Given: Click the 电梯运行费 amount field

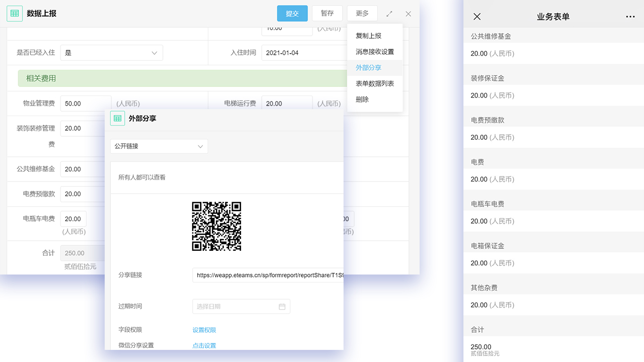Looking at the screenshot, I should point(287,104).
